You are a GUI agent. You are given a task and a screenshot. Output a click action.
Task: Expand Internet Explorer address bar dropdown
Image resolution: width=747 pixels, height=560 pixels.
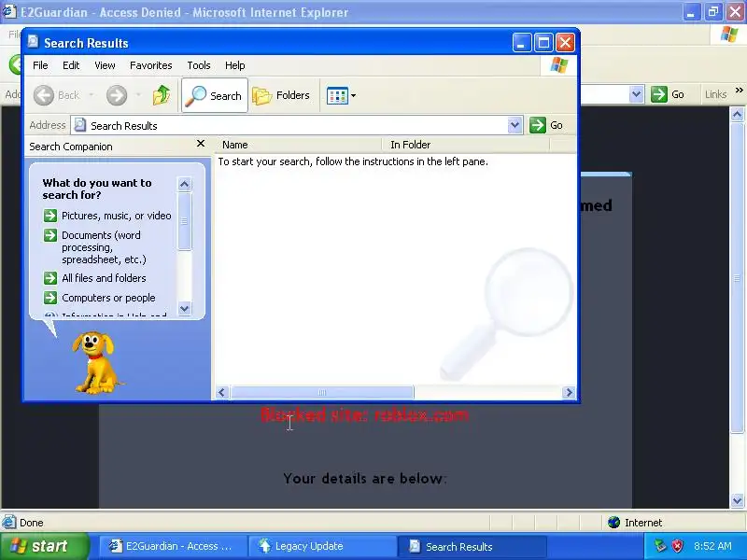(x=636, y=94)
